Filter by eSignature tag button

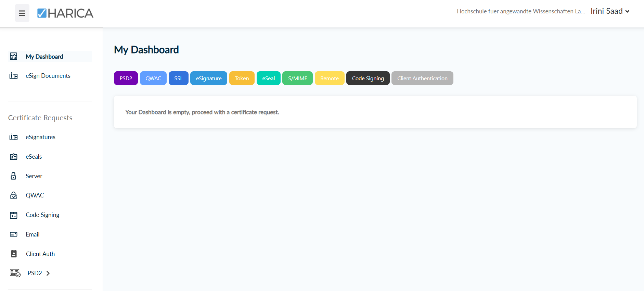coord(209,78)
